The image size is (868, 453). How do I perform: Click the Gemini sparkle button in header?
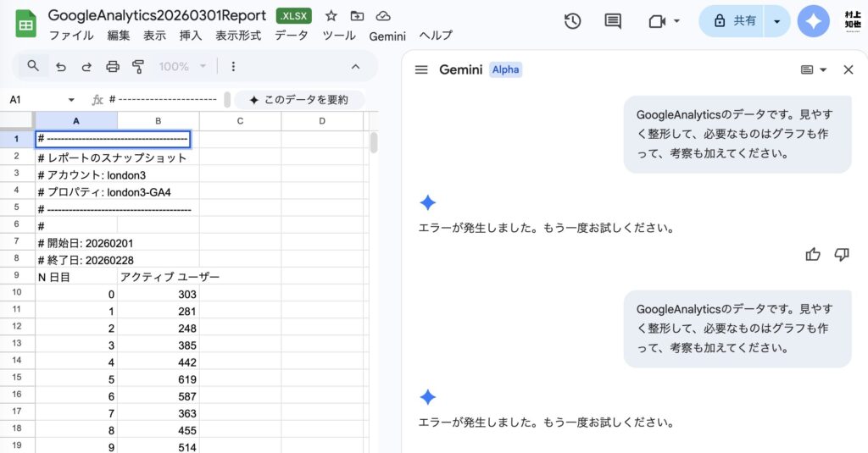[813, 21]
